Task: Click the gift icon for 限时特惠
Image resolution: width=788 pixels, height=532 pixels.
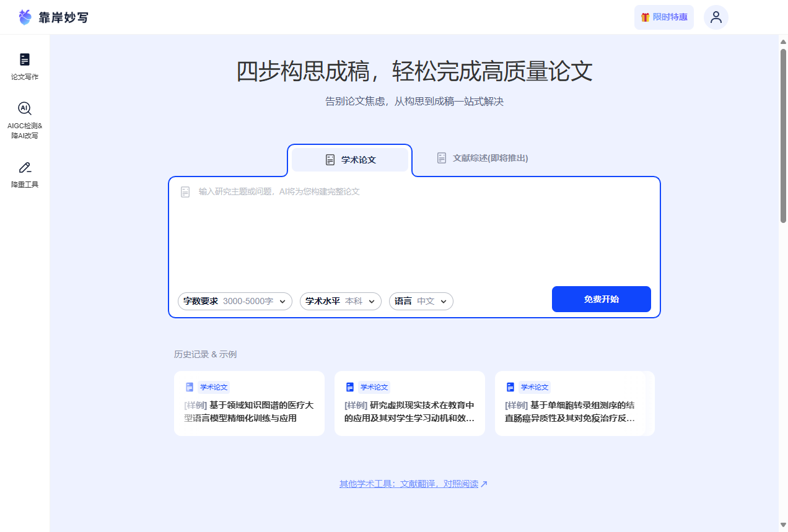Action: [x=645, y=17]
